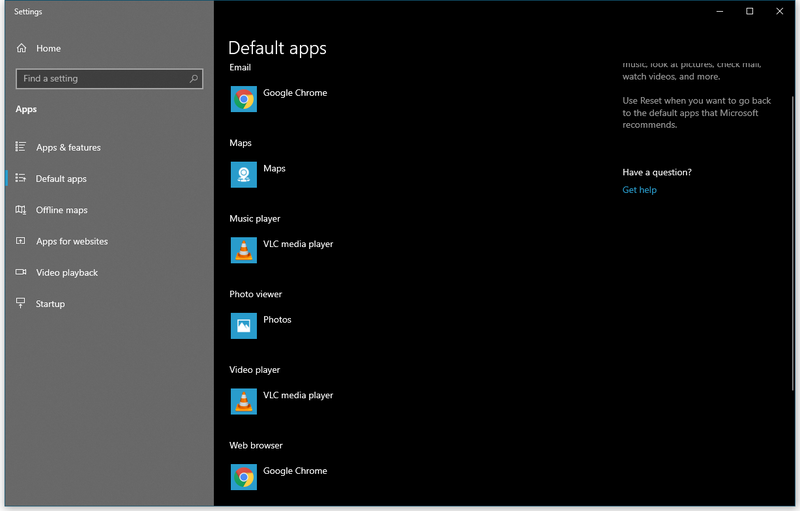Image resolution: width=800 pixels, height=511 pixels.
Task: Click the Offline maps map icon
Action: coord(20,210)
